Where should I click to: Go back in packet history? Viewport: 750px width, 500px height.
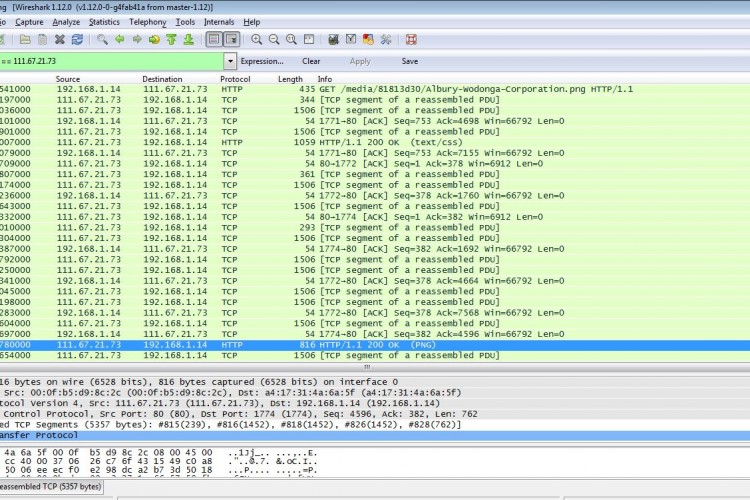point(120,40)
